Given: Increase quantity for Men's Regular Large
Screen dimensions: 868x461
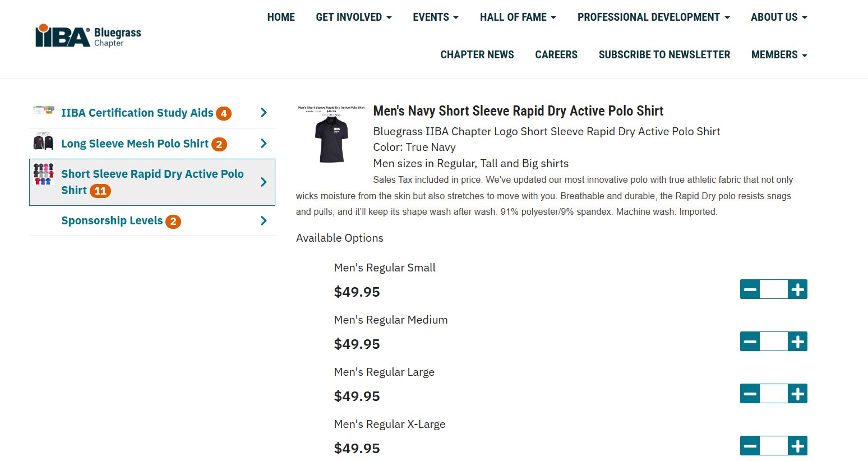Looking at the screenshot, I should coord(797,394).
